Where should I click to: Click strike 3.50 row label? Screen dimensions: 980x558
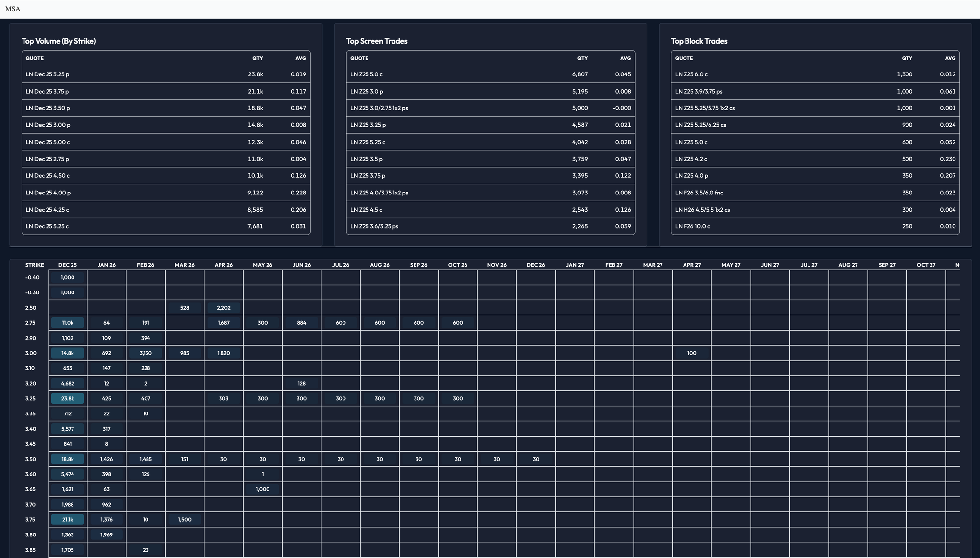coord(31,460)
